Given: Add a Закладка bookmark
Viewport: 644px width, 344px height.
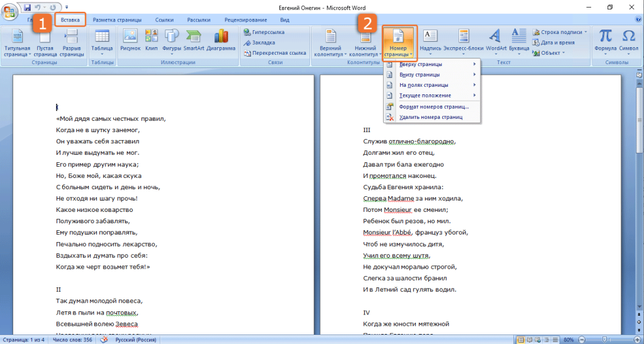Looking at the screenshot, I should point(259,43).
